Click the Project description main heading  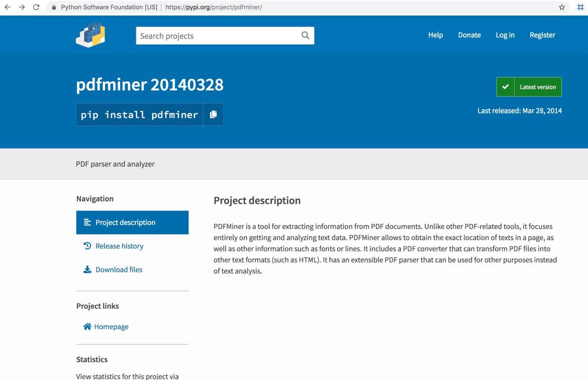[257, 200]
